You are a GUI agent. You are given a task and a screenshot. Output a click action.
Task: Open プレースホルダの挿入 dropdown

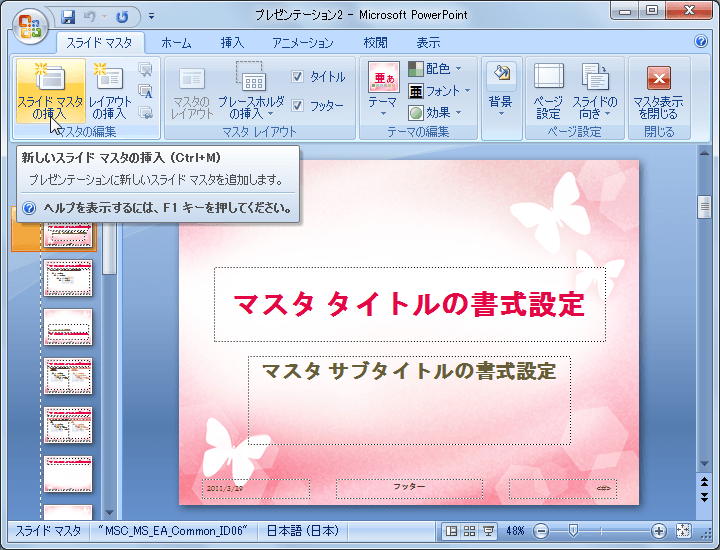pyautogui.click(x=251, y=91)
